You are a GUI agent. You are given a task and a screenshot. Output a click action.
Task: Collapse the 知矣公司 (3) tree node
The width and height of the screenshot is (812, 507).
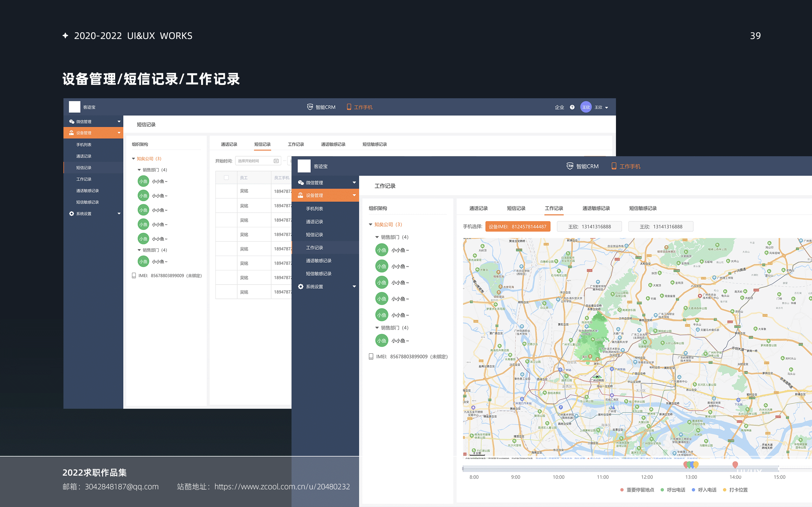pos(371,224)
